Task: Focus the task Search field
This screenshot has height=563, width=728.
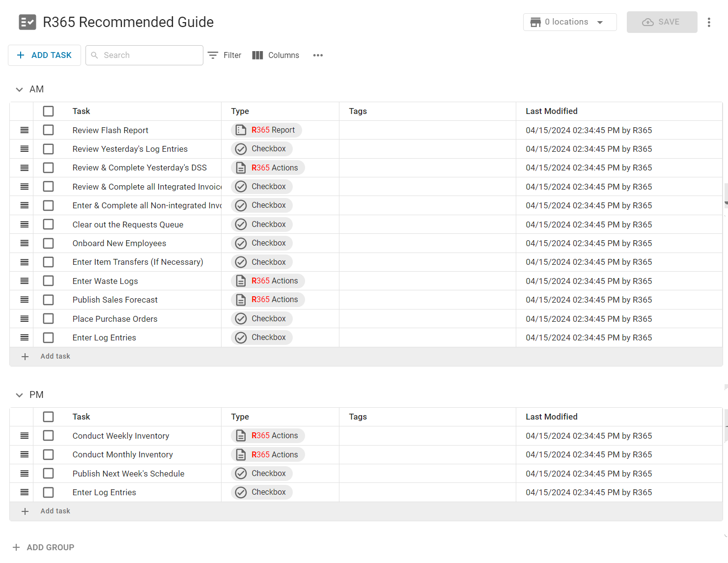Action: (144, 56)
